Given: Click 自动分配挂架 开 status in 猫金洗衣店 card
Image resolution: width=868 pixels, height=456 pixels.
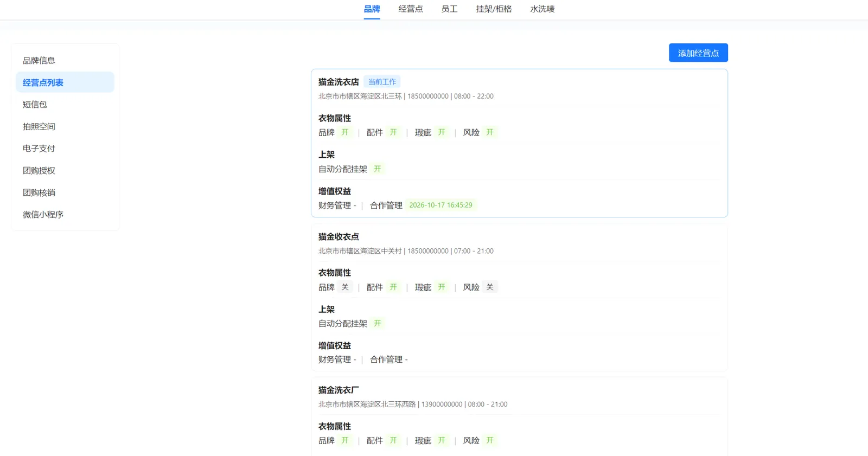Looking at the screenshot, I should [378, 169].
